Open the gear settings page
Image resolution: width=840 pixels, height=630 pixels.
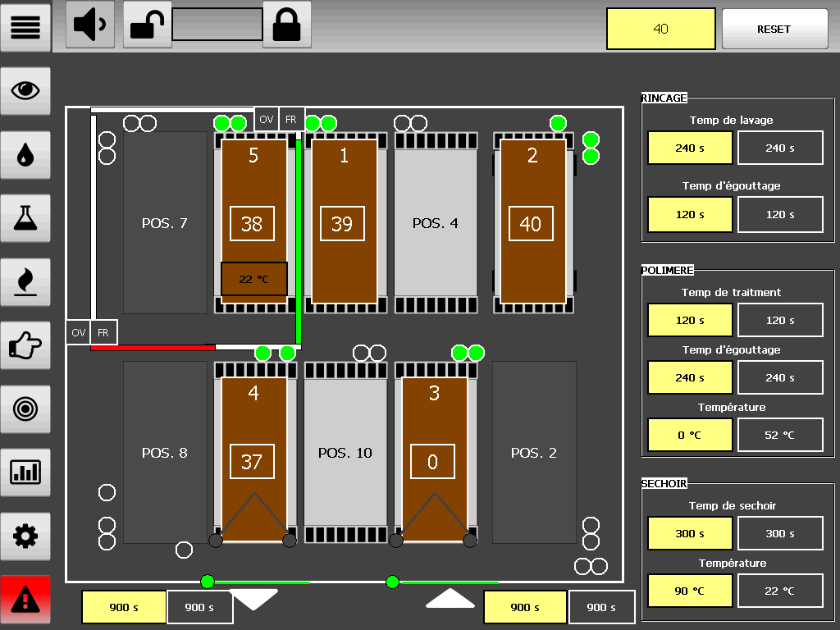(x=25, y=536)
